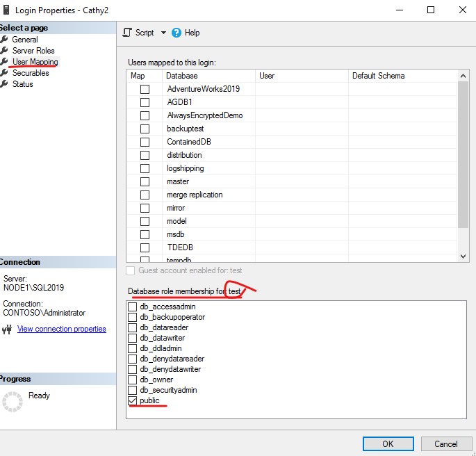
Task: Select the AdventureWorks2019 database name
Action: [204, 89]
